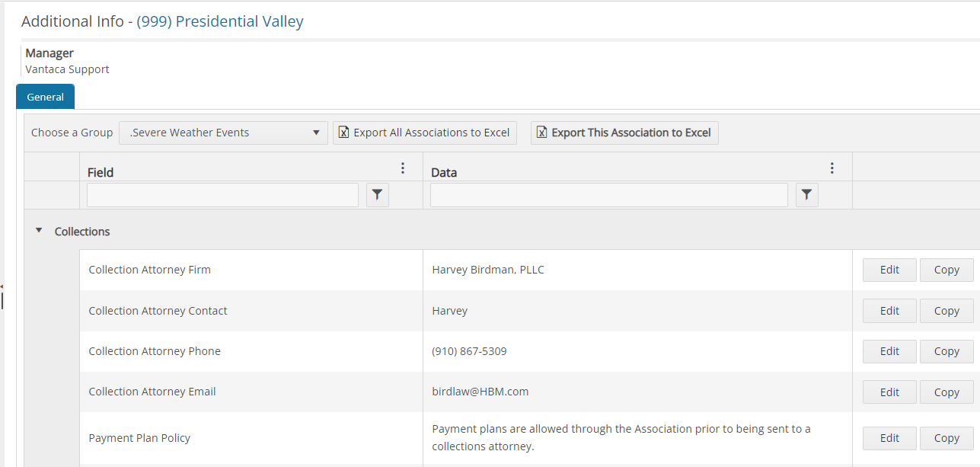The width and height of the screenshot is (980, 467).
Task: Open the three-dot menu on the Data column
Action: point(832,167)
